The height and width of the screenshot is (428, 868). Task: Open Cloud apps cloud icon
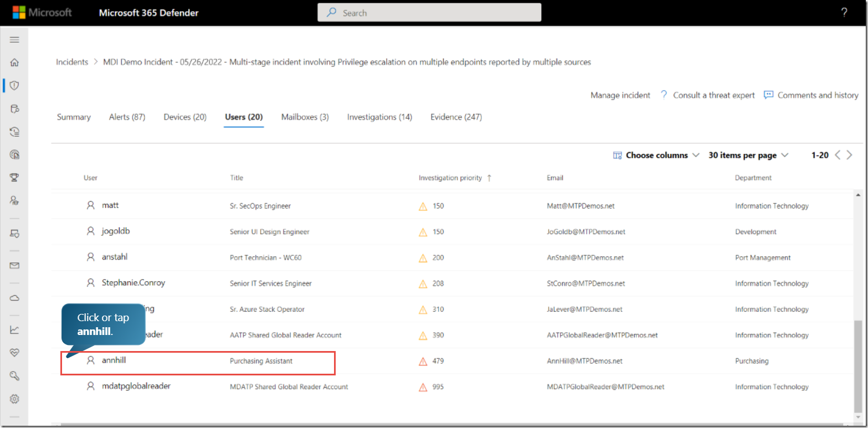click(x=15, y=298)
